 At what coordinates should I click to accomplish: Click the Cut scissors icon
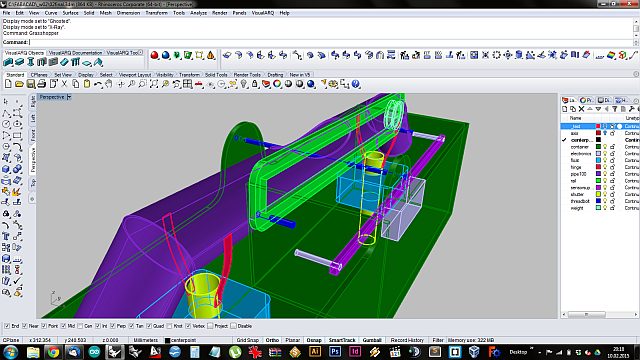64,84
